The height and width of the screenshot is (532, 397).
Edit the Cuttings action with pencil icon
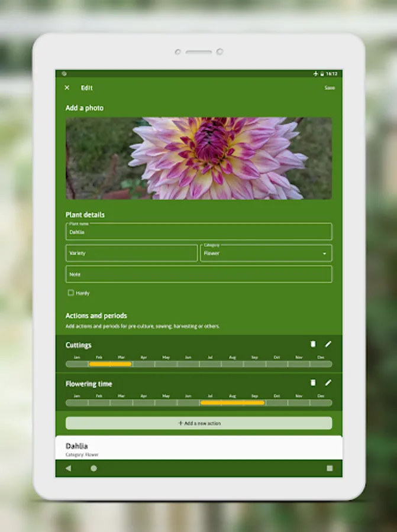pyautogui.click(x=328, y=344)
